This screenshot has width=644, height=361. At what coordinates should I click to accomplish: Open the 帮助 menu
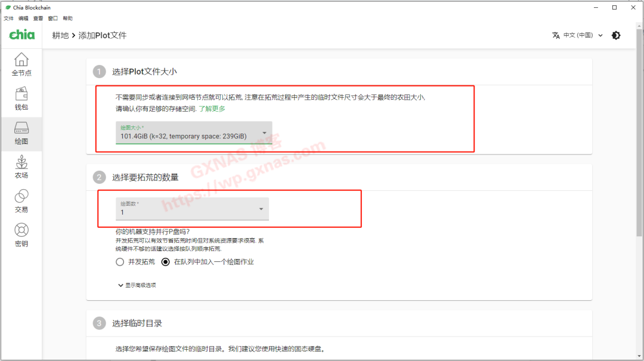[x=67, y=18]
